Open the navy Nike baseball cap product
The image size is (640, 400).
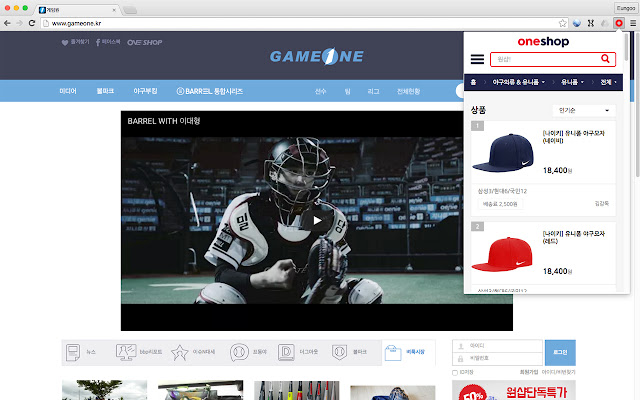543,153
